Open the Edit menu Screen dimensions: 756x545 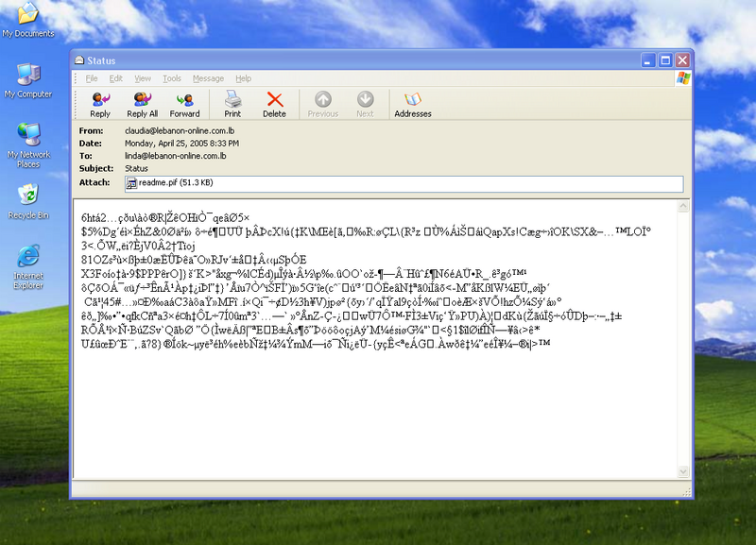(x=115, y=78)
